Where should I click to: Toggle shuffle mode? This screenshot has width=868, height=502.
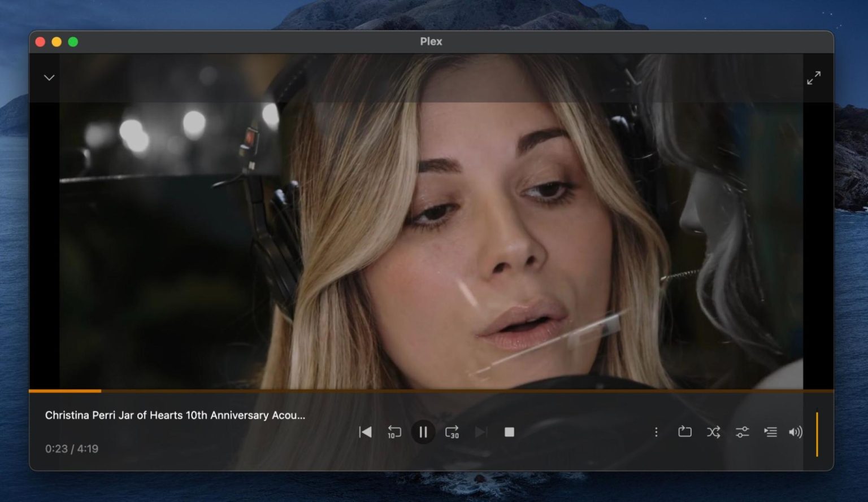pos(713,432)
